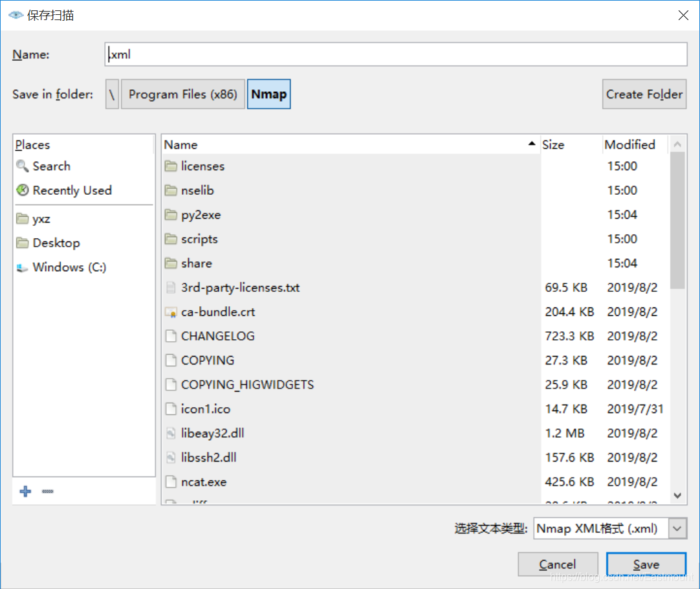Viewport: 700px width, 589px height.
Task: Open the file type dropdown arrow
Action: [x=677, y=528]
